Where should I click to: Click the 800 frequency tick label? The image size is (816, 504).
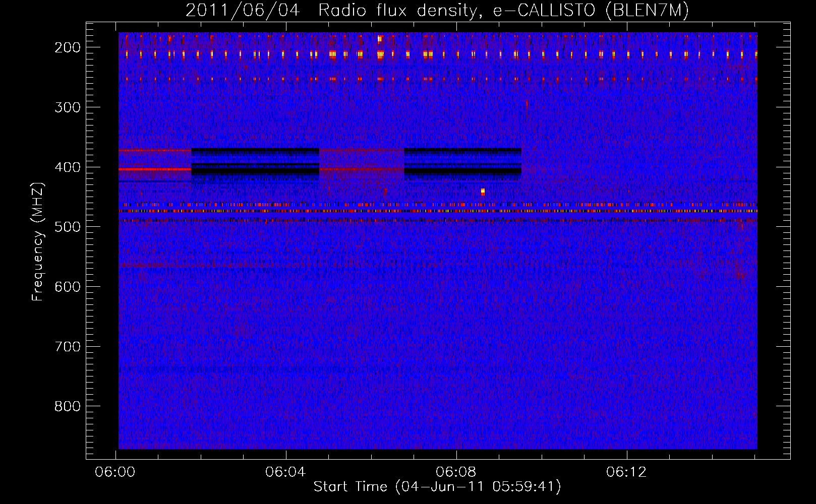[x=68, y=406]
